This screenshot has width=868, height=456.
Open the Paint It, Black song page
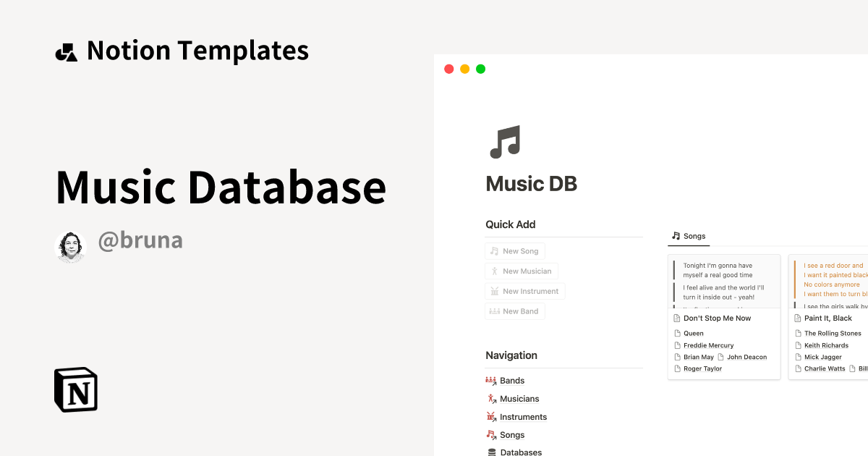pyautogui.click(x=827, y=318)
